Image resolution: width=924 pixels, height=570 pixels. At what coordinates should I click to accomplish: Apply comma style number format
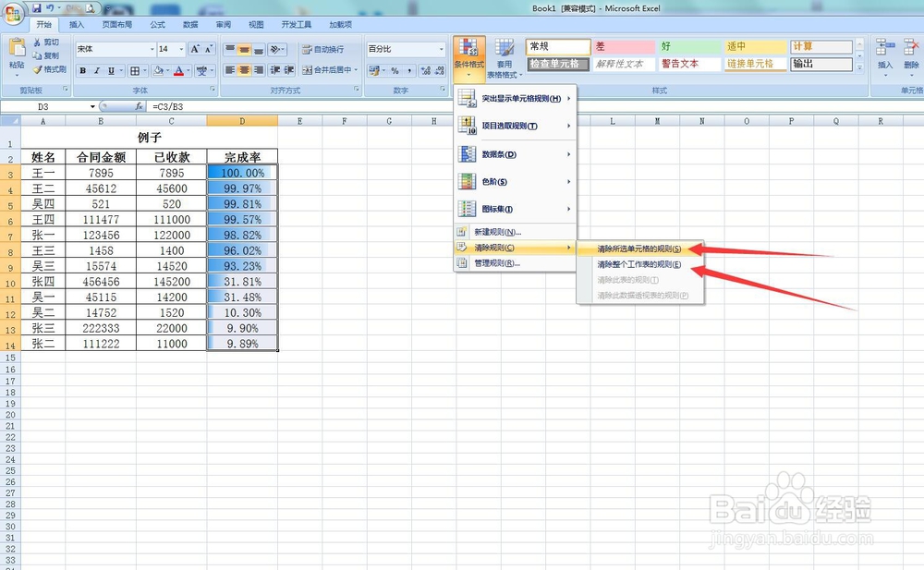[409, 71]
